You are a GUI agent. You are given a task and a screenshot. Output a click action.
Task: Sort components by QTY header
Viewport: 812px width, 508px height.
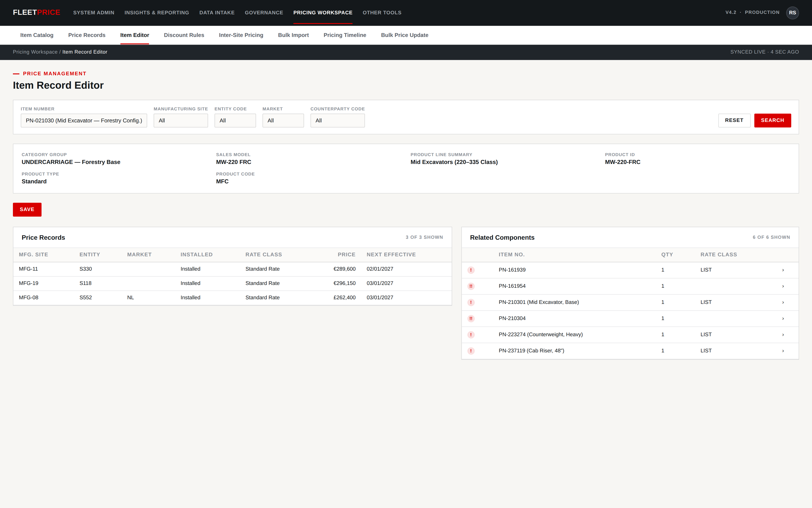click(x=667, y=255)
